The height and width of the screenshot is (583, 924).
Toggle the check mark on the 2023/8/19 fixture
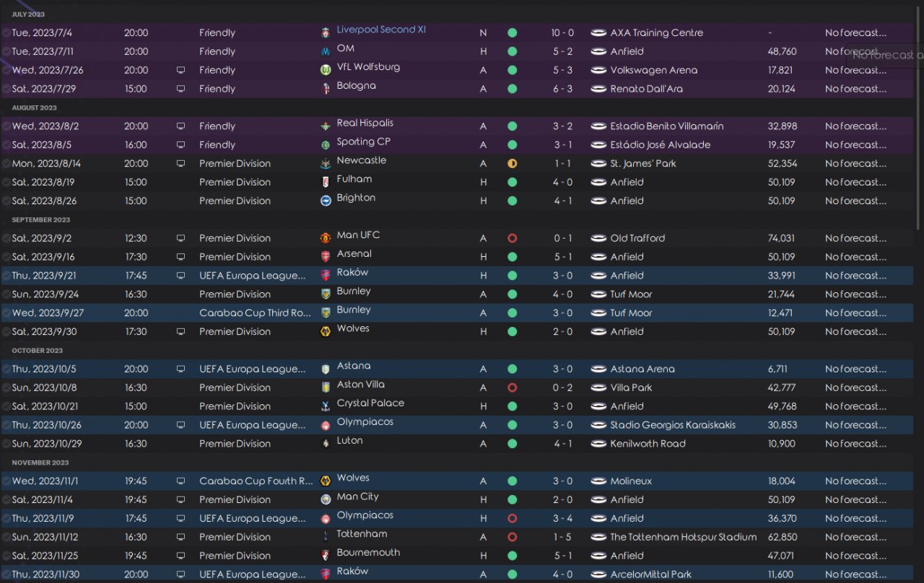[6, 183]
